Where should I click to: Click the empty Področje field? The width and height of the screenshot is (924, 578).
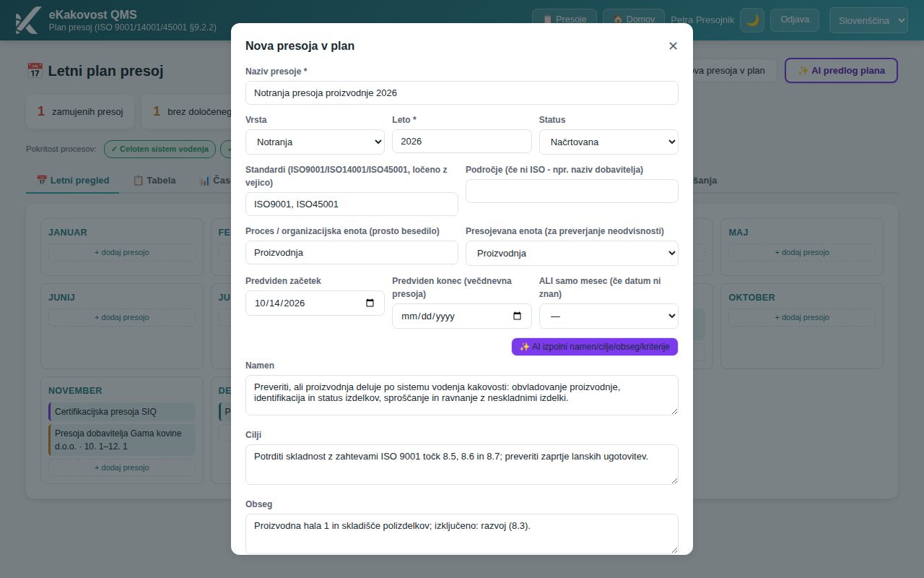pos(572,191)
